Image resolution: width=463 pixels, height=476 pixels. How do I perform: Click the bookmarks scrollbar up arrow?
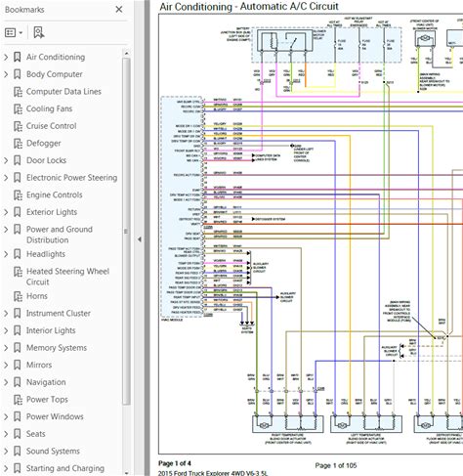point(126,53)
